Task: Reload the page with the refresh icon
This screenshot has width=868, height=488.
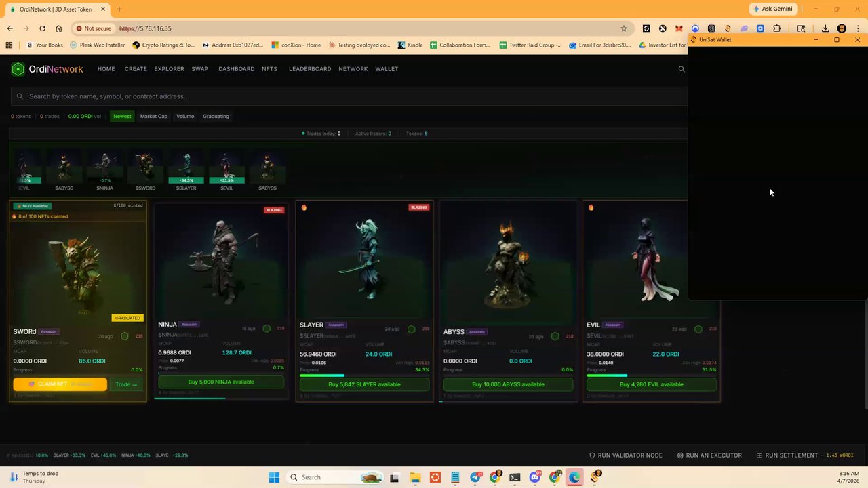Action: point(42,28)
